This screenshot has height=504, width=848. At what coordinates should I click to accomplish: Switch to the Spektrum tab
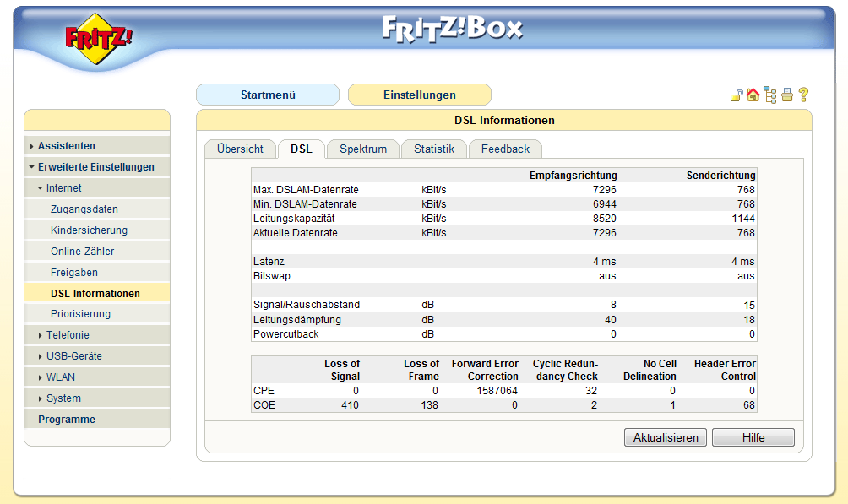[x=363, y=149]
